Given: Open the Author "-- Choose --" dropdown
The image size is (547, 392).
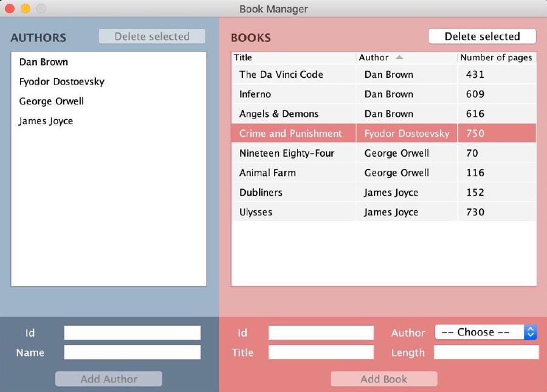Looking at the screenshot, I should click(486, 332).
